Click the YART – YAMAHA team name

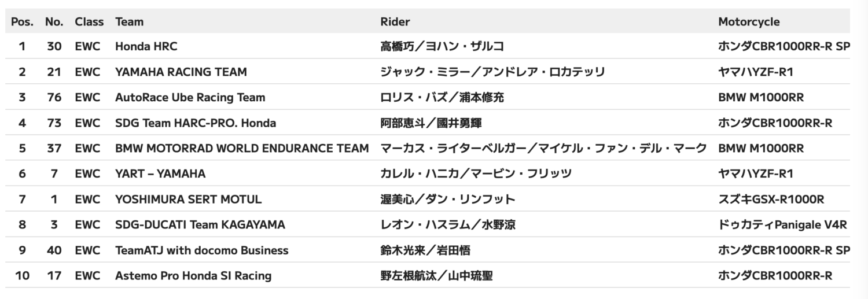pos(160,174)
